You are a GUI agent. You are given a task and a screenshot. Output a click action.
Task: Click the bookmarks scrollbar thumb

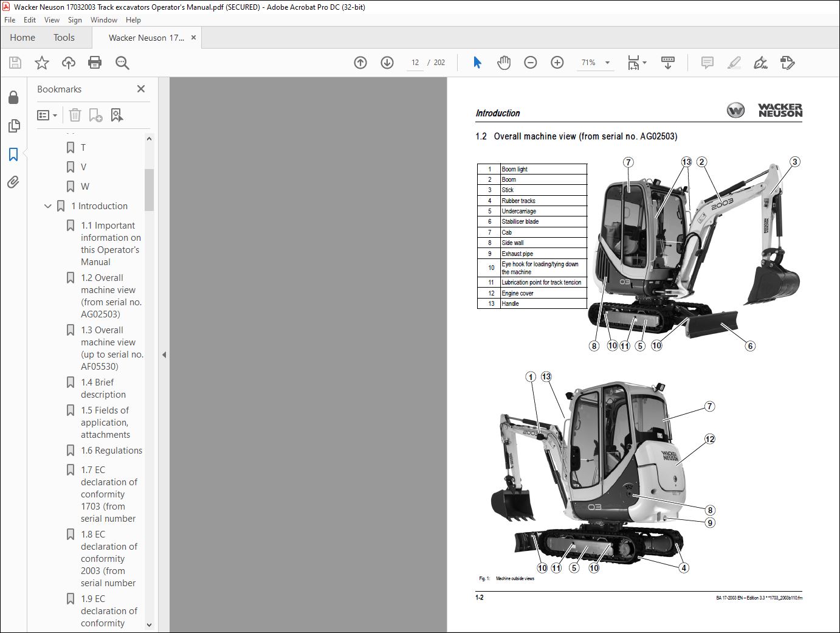[149, 190]
